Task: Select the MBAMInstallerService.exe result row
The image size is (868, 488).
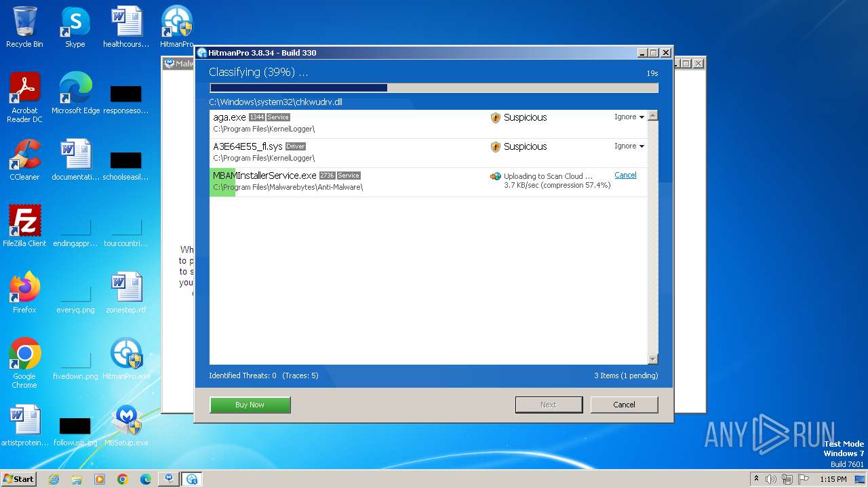Action: click(428, 182)
